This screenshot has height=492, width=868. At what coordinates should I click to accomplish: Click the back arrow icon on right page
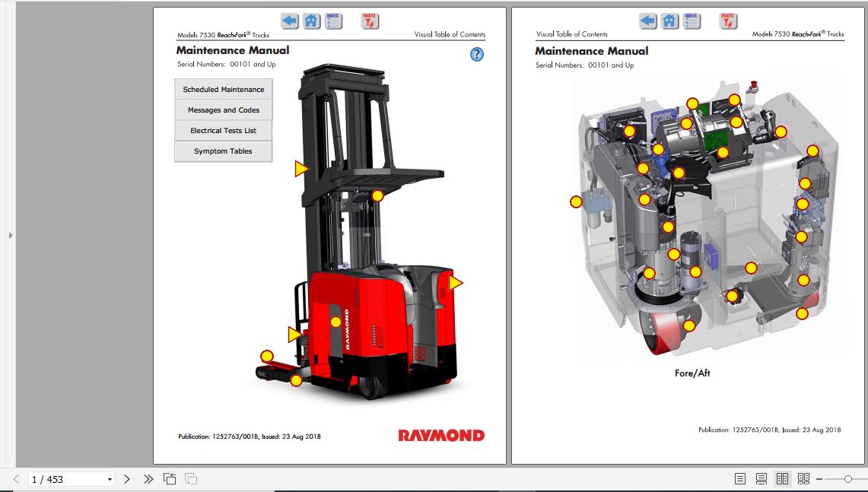coord(648,21)
